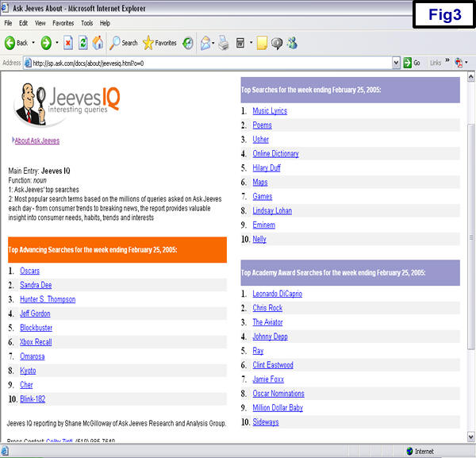Refresh the page using the Refresh icon
Viewport: 476px width, 458px height.
coord(83,43)
